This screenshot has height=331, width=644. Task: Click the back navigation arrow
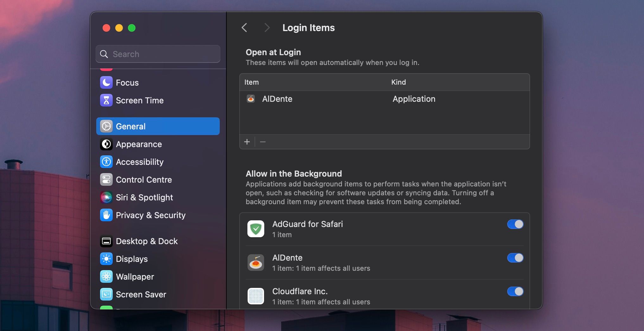click(244, 28)
